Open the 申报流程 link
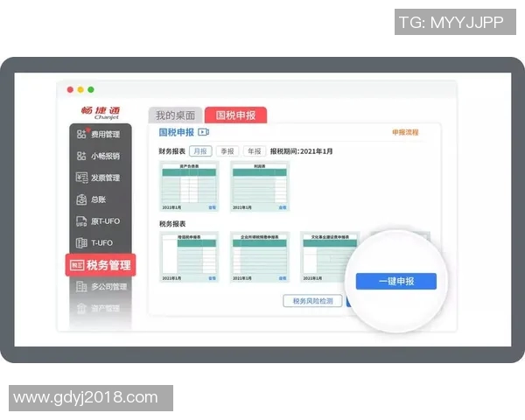The image size is (525, 420). (x=405, y=132)
